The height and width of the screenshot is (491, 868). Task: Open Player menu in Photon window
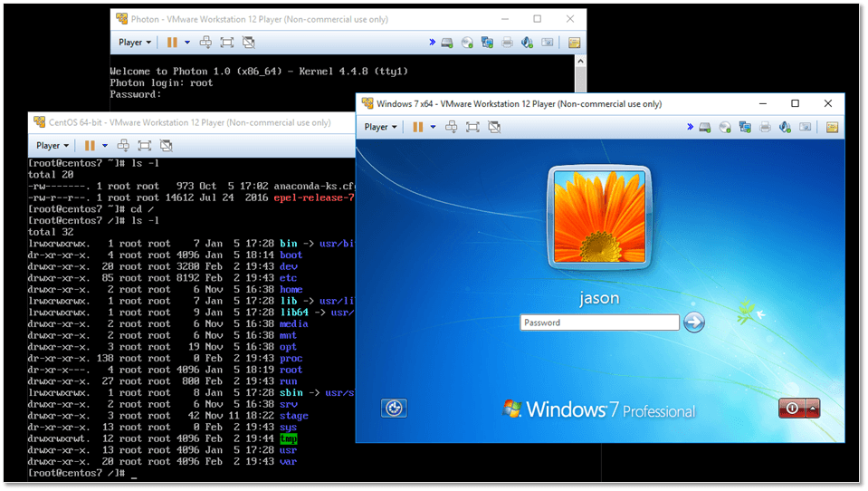[135, 42]
